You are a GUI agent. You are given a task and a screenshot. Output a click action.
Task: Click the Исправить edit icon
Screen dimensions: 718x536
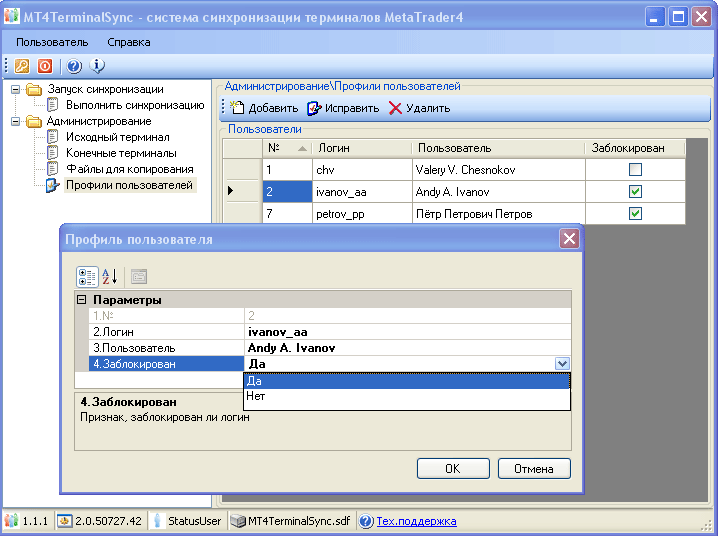tap(314, 108)
